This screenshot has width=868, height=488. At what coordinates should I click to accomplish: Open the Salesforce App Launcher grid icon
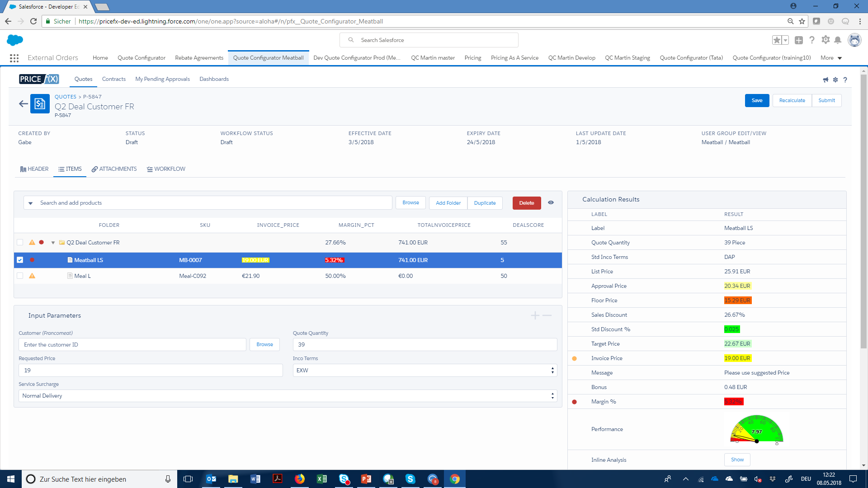coord(14,58)
